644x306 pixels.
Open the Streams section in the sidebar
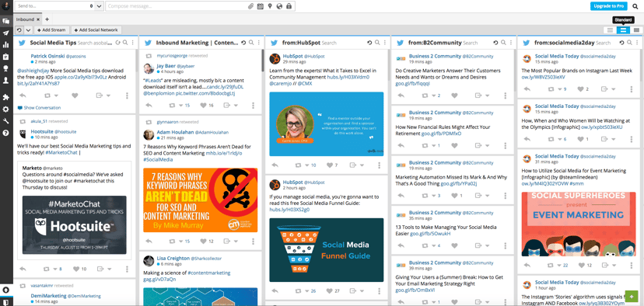point(5,21)
